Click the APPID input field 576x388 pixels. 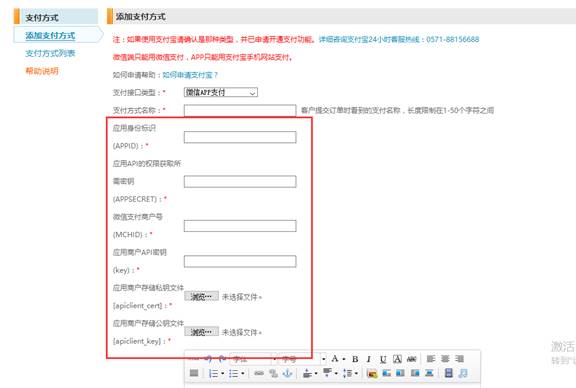click(x=240, y=137)
